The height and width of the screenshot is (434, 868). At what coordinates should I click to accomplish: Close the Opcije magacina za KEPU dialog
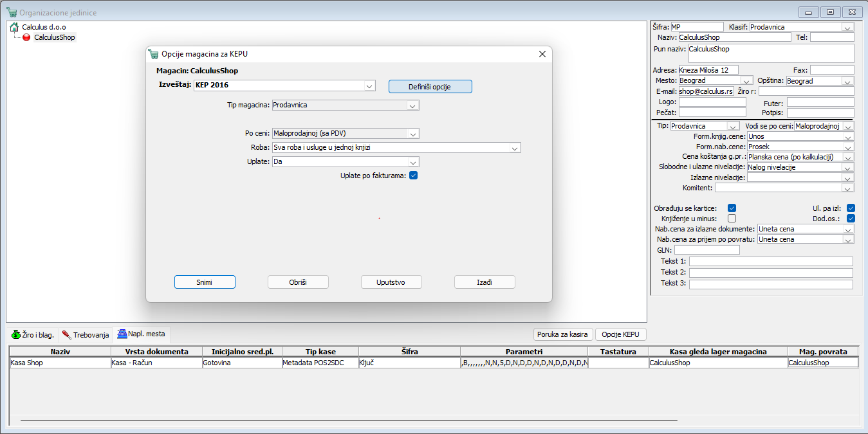[542, 55]
